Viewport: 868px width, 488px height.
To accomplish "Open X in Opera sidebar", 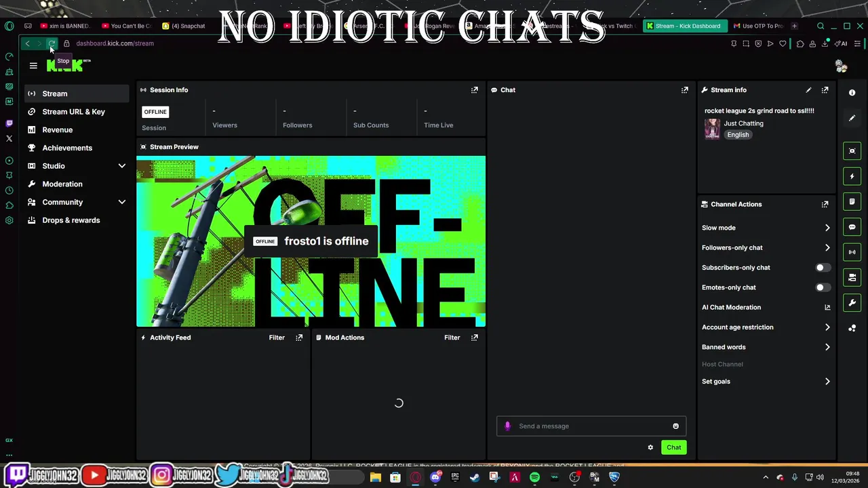I will 9,138.
